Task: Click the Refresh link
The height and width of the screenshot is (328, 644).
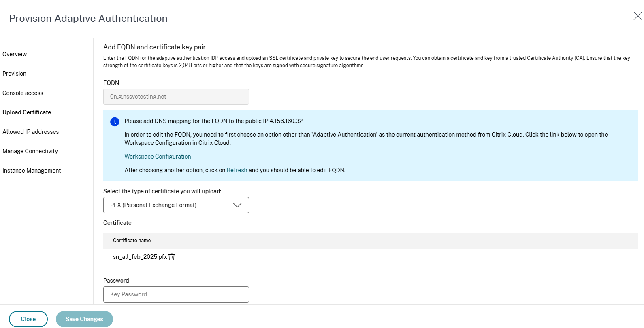Action: coord(237,170)
